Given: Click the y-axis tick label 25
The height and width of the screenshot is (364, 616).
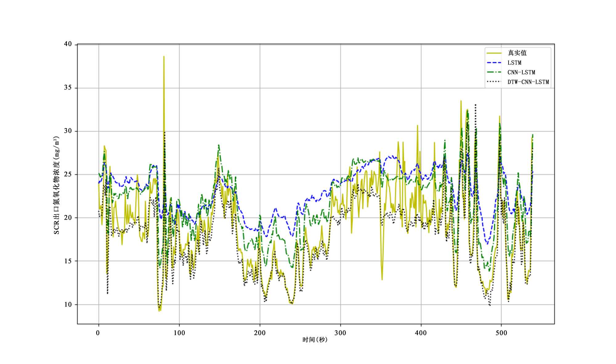Looking at the screenshot, I should coord(68,174).
